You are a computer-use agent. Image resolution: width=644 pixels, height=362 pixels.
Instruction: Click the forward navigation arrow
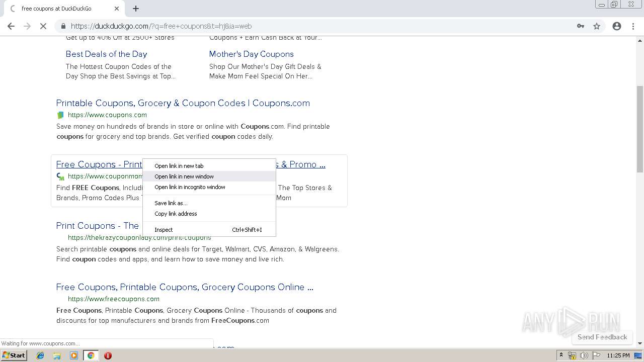click(x=27, y=26)
